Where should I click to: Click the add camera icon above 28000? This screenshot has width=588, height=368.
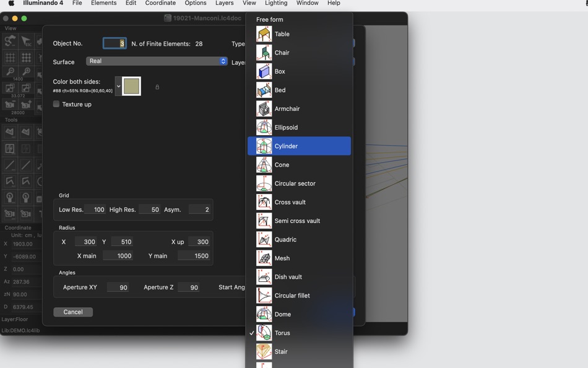tap(26, 105)
